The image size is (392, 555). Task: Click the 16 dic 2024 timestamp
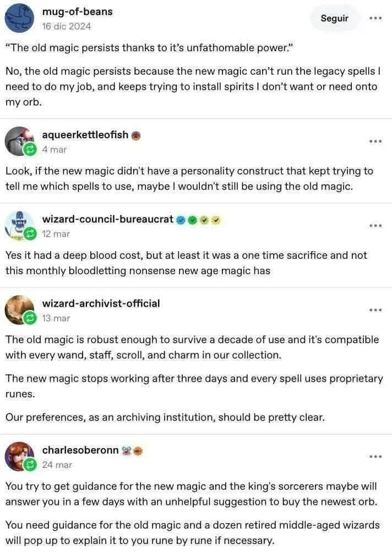click(67, 26)
